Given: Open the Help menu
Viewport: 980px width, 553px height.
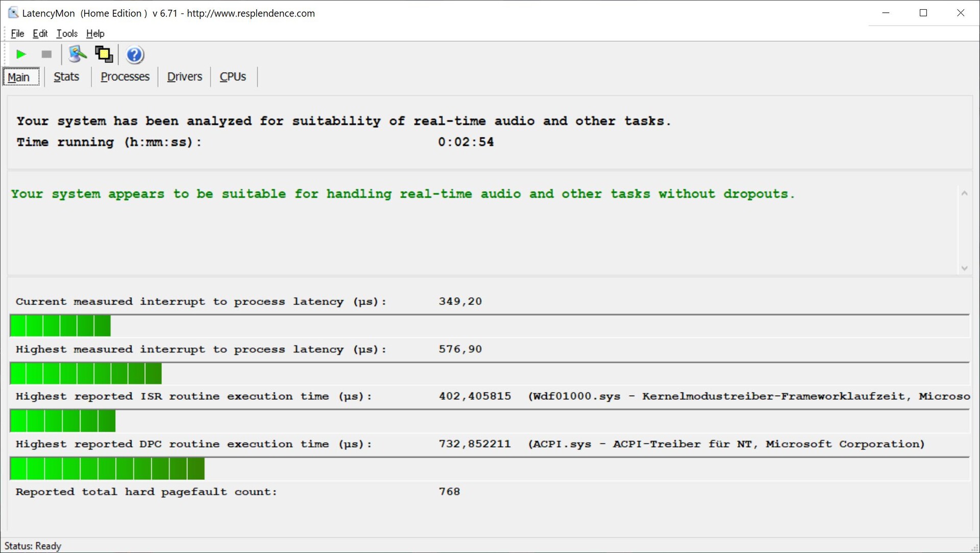Looking at the screenshot, I should click(x=95, y=34).
